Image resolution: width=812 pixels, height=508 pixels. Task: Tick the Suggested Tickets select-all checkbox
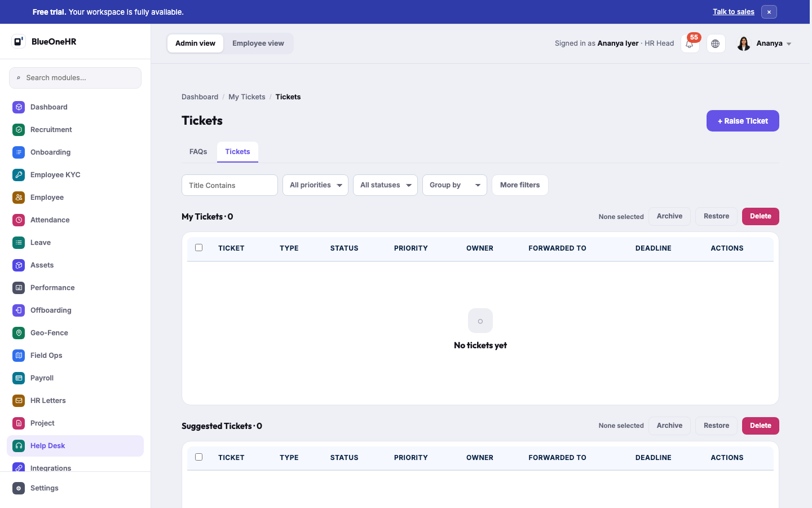198,457
